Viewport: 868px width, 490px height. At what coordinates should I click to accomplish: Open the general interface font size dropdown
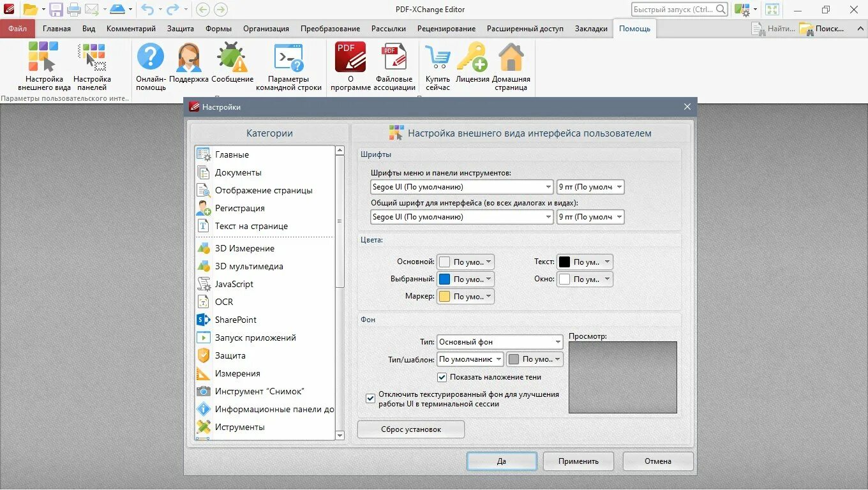coord(590,217)
